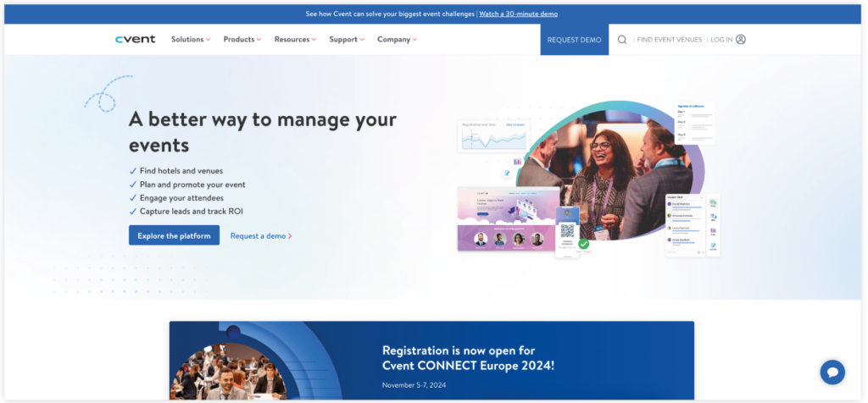The height and width of the screenshot is (403, 868).
Task: Click the registration chart card in hero graphic
Action: click(494, 136)
